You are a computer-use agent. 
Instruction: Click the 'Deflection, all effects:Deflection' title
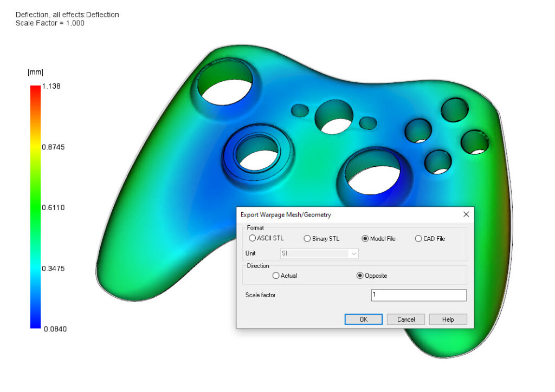[x=67, y=15]
